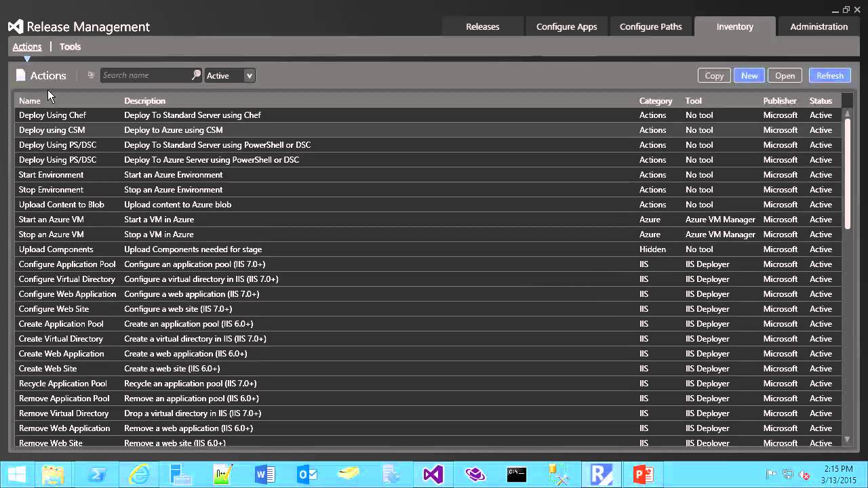Select the Deploy Using Chef row
The height and width of the screenshot is (488, 868).
pos(428,115)
